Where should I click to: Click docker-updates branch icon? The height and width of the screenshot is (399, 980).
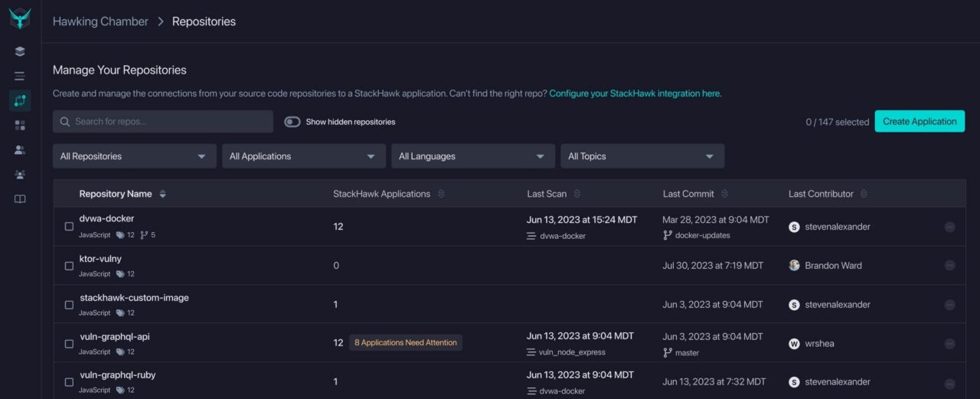667,236
